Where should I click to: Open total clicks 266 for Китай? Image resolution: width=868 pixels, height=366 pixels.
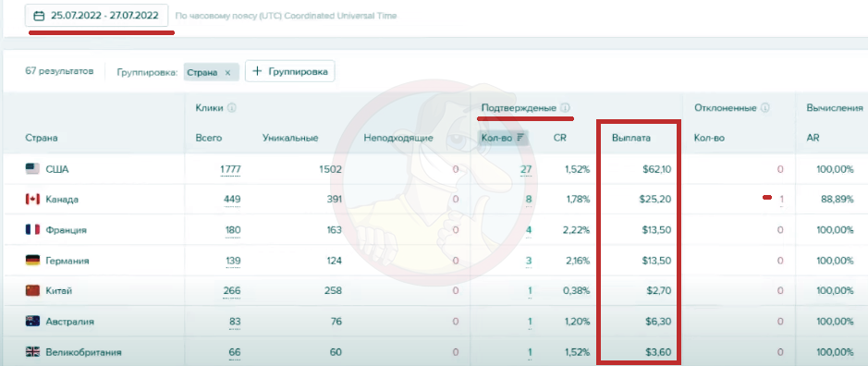point(232,291)
